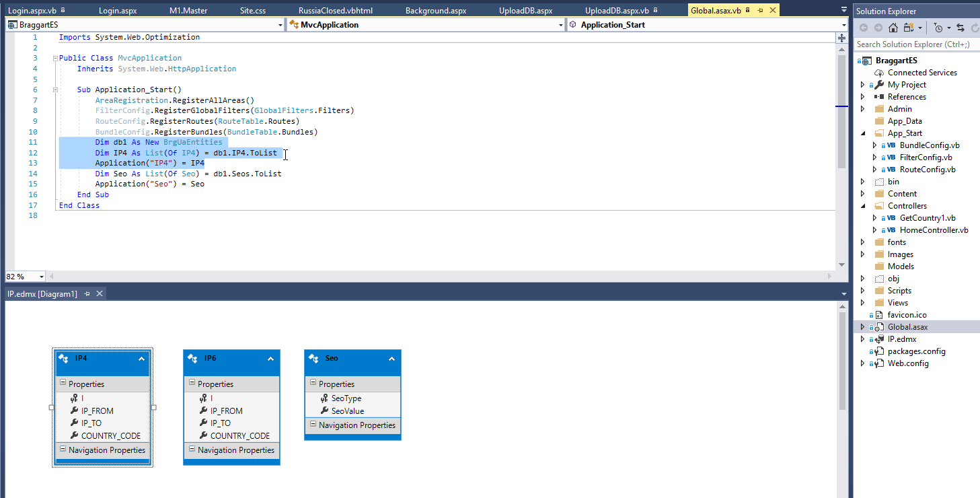
Task: Close the Global.asax.vb tab
Action: pos(771,11)
